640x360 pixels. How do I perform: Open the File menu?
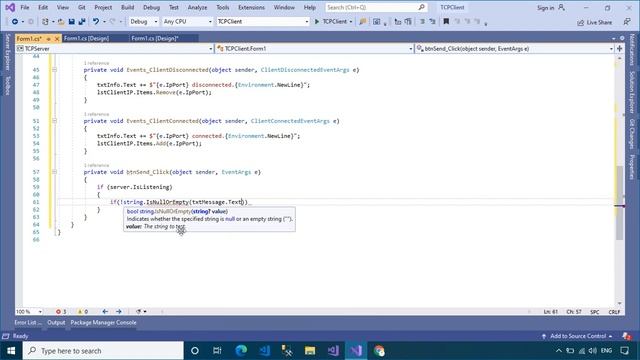[x=25, y=7]
